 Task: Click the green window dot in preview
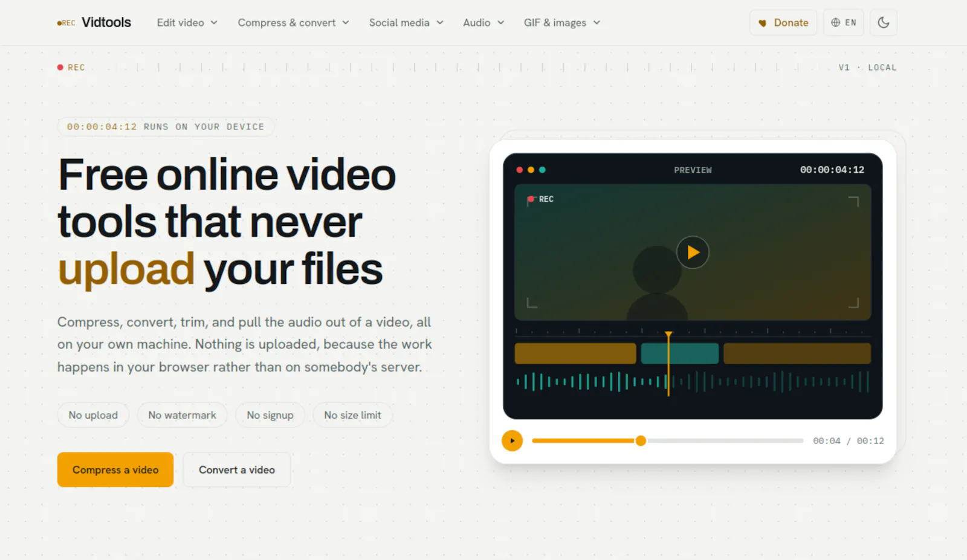[542, 170]
